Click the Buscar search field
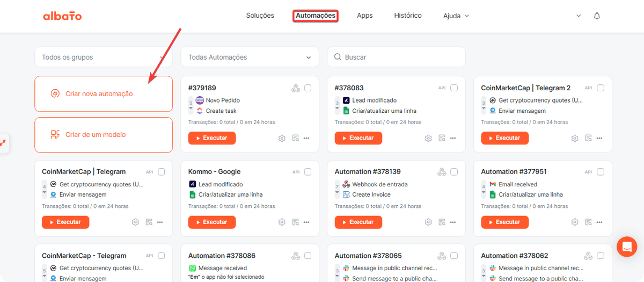Screen dimensions: 644x282 [x=396, y=57]
